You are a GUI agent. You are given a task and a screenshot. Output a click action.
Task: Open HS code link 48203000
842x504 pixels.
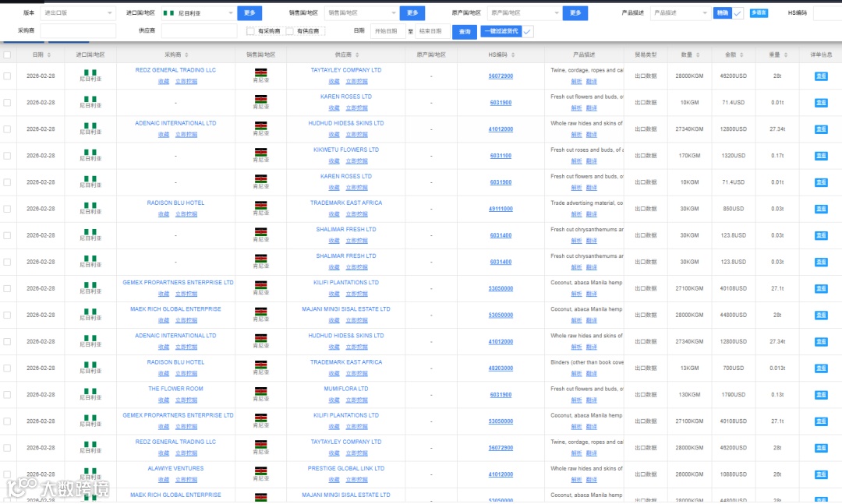pyautogui.click(x=501, y=368)
